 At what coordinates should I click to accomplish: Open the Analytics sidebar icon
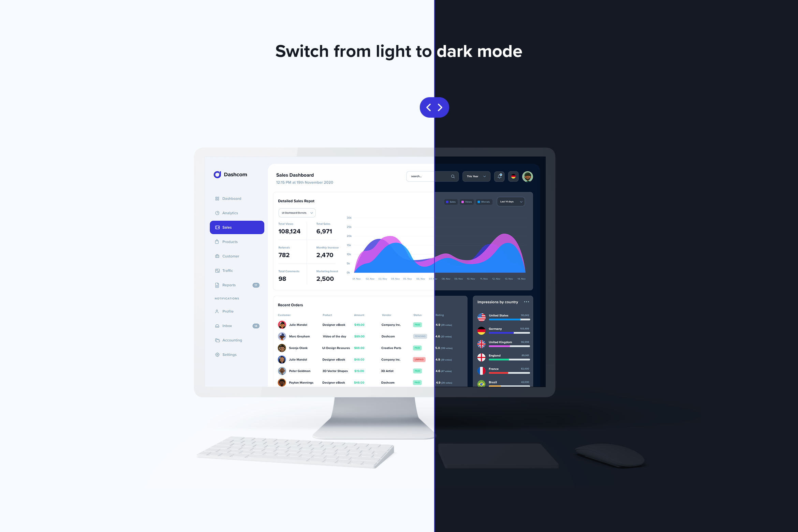[x=217, y=212]
